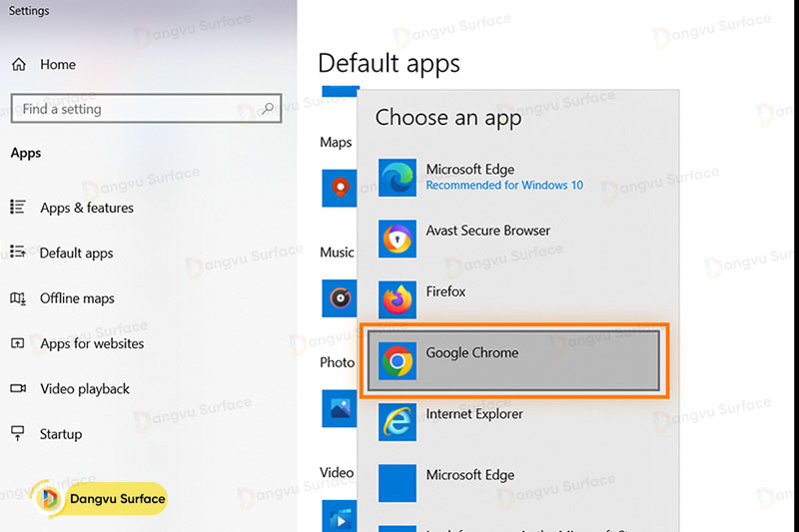
Task: Click the Video player default app icon
Action: [x=340, y=516]
